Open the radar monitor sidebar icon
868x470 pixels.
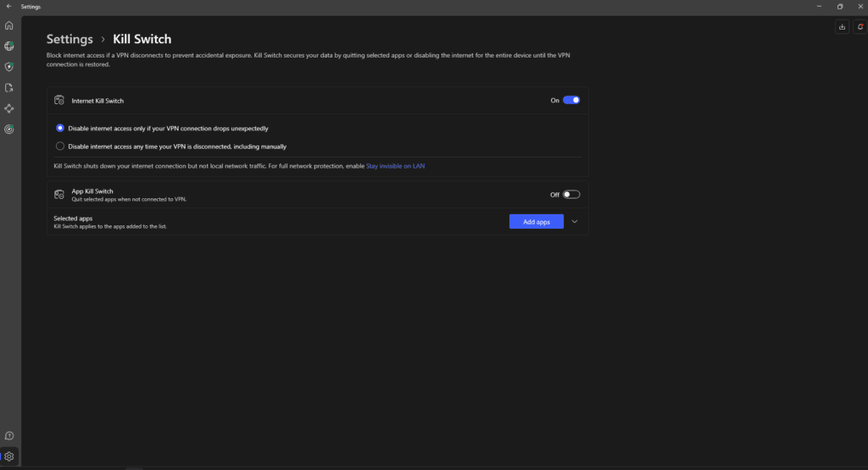(x=9, y=130)
